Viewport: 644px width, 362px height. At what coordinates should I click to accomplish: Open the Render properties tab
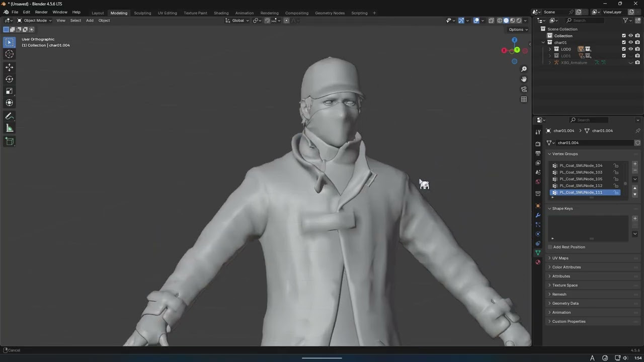click(x=538, y=144)
